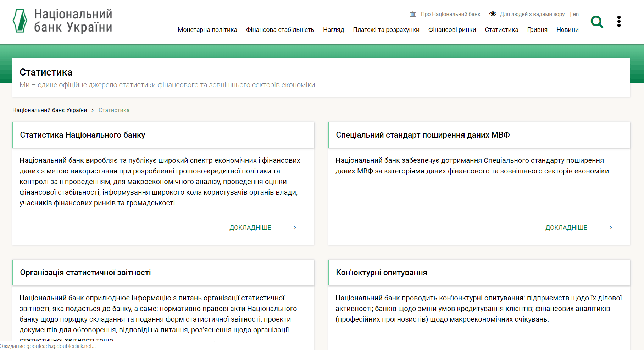Open the Про Національний банк link
644x350 pixels.
(x=450, y=14)
